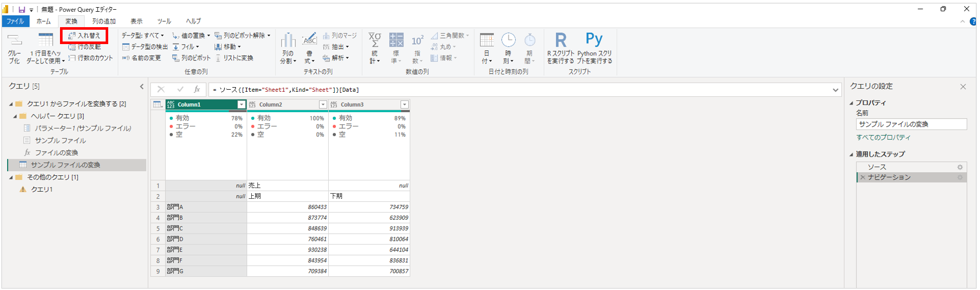The image size is (980, 290).
Task: Open the 移動 (Move) dropdown
Action: click(x=227, y=47)
